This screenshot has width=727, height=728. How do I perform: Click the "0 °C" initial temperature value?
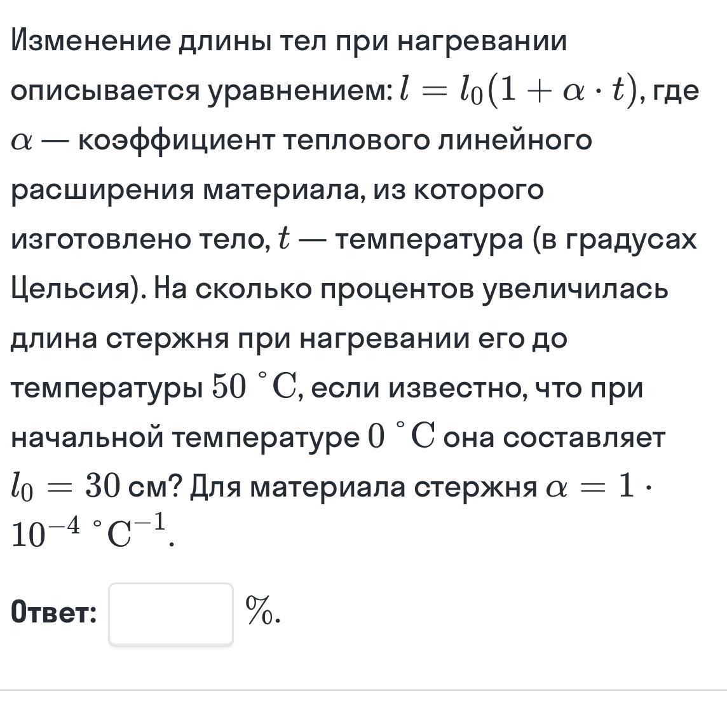point(400,437)
